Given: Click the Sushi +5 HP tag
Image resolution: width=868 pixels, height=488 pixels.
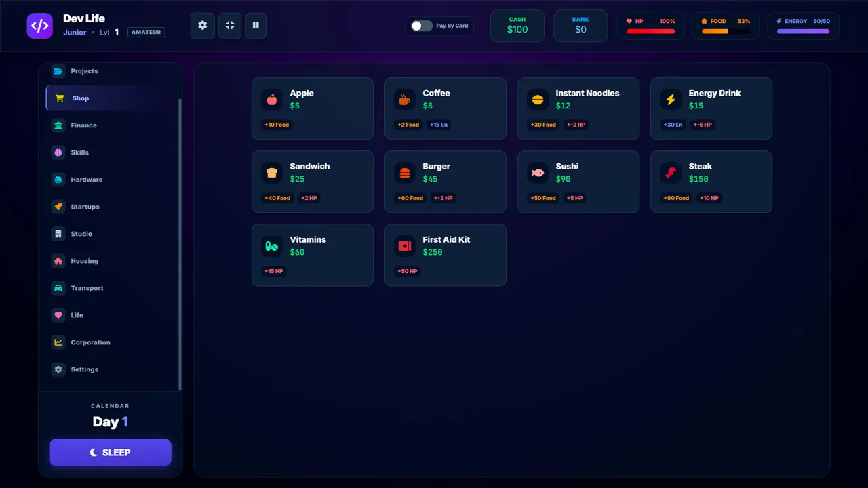Looking at the screenshot, I should pyautogui.click(x=575, y=198).
